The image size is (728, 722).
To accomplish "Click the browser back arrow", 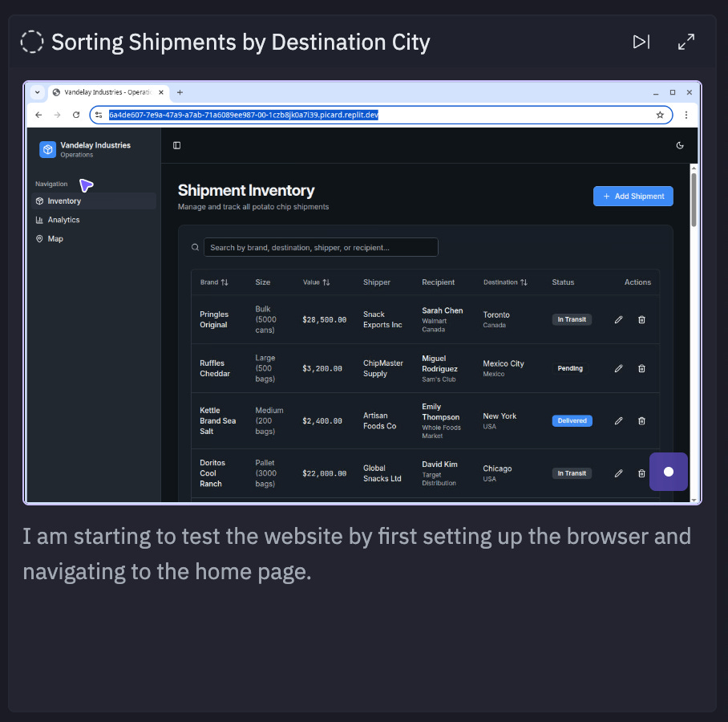I will [38, 115].
